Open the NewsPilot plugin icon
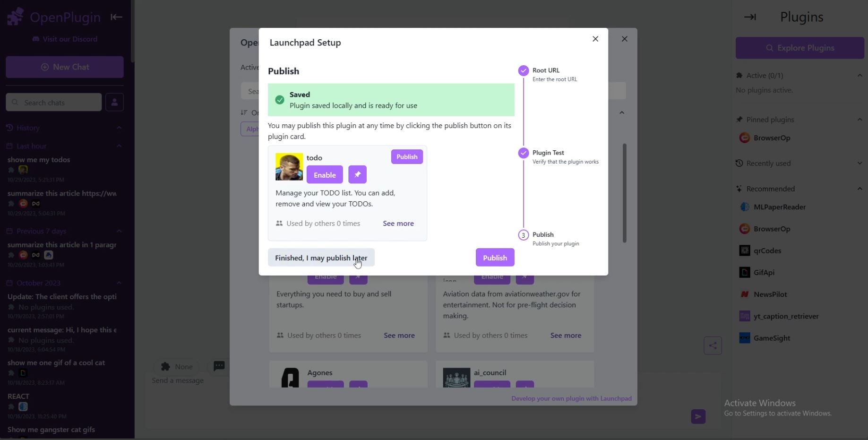 click(x=745, y=294)
